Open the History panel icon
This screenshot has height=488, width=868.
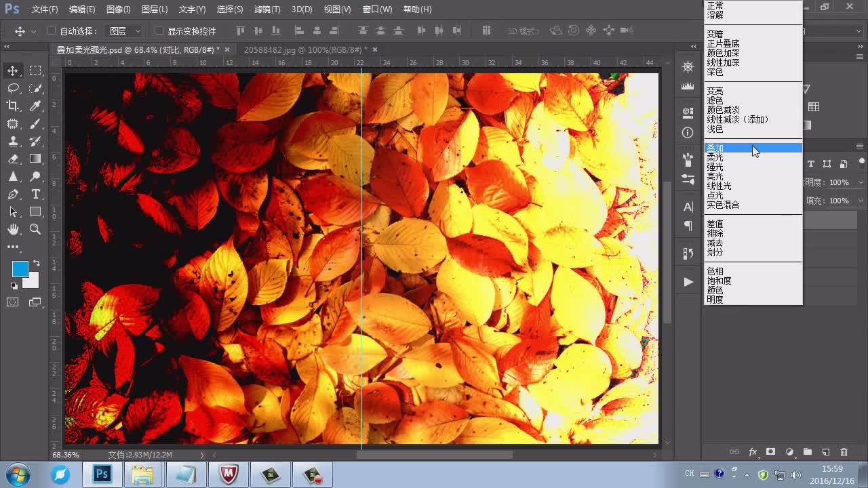click(x=688, y=253)
